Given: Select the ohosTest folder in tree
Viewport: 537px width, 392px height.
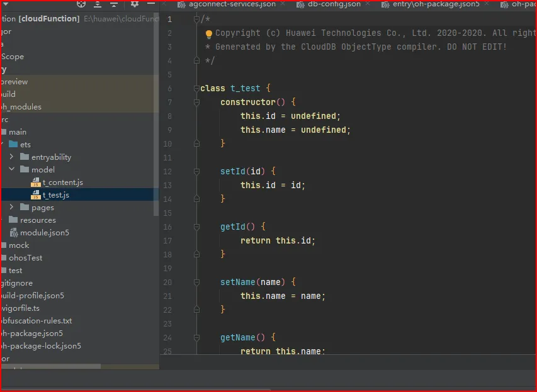Looking at the screenshot, I should tap(25, 258).
